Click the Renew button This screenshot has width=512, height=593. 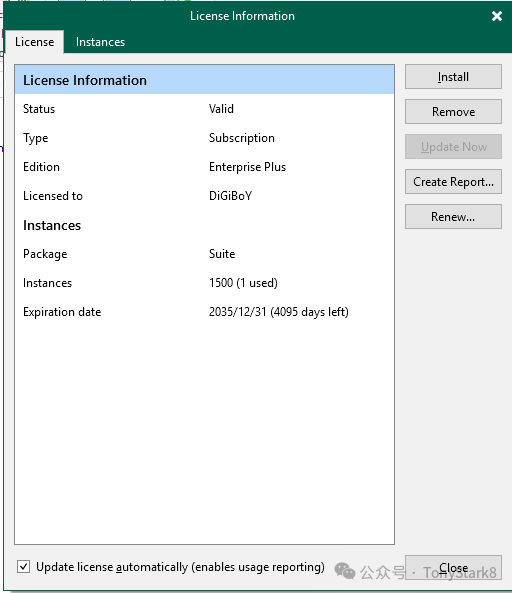[453, 217]
